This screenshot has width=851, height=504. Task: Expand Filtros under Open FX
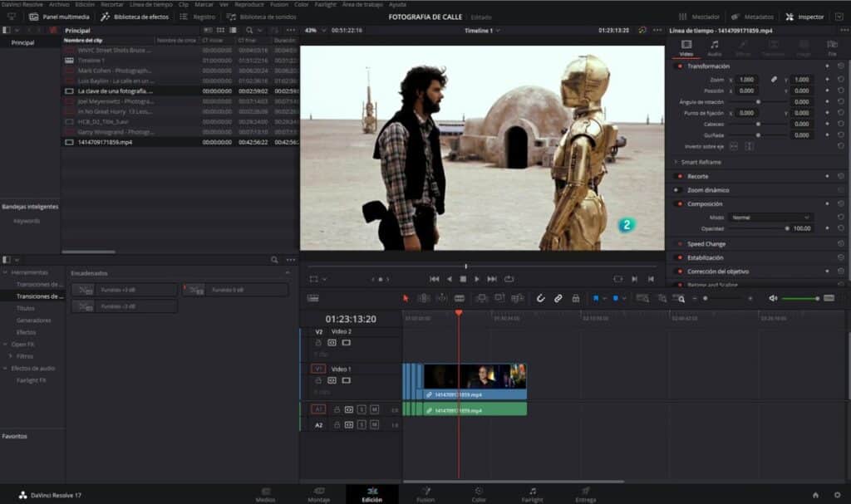click(x=10, y=356)
